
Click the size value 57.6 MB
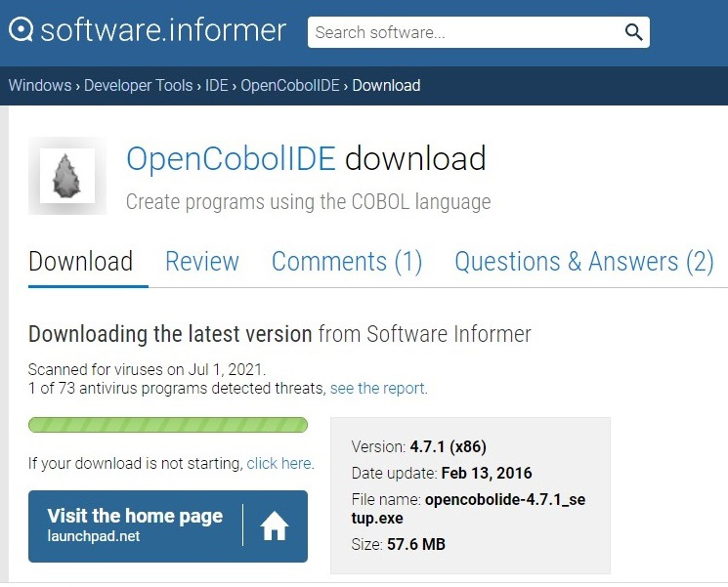416,544
